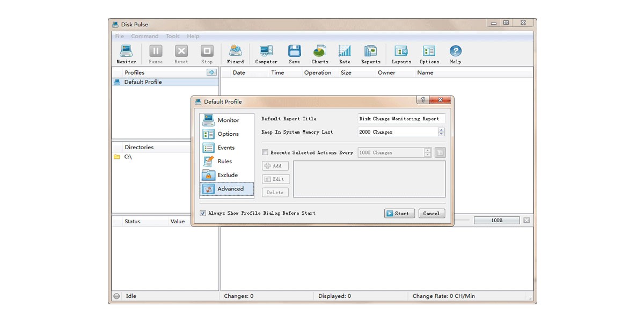The width and height of the screenshot is (644, 322).
Task: Open the Tools menu
Action: click(x=173, y=36)
